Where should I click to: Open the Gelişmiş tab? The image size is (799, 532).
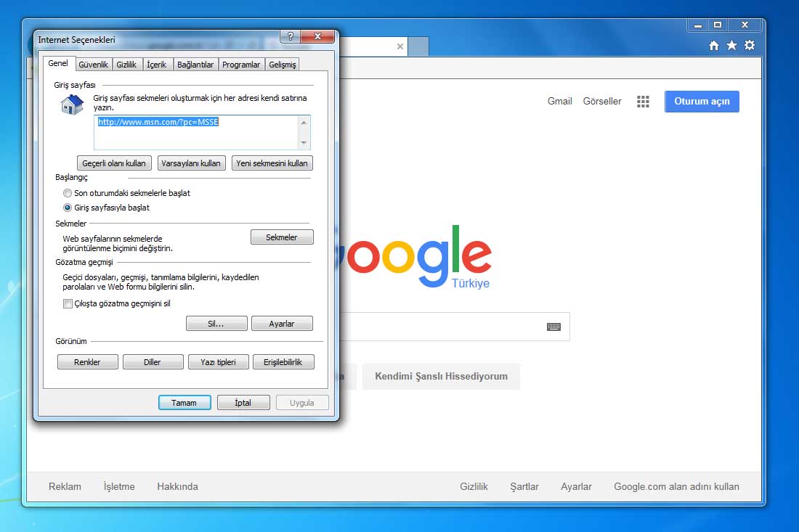point(282,65)
